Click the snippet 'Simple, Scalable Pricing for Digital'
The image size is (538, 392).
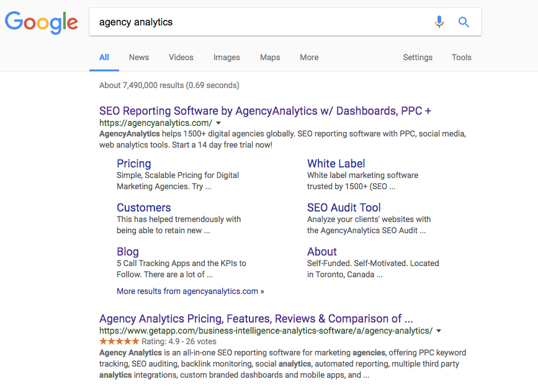[x=177, y=180]
